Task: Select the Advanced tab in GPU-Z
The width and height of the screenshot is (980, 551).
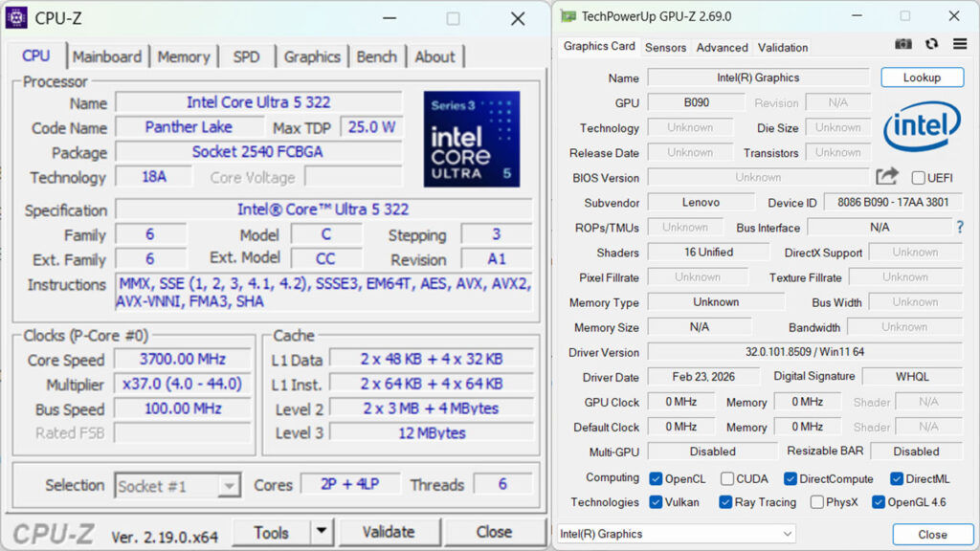Action: pyautogui.click(x=722, y=48)
